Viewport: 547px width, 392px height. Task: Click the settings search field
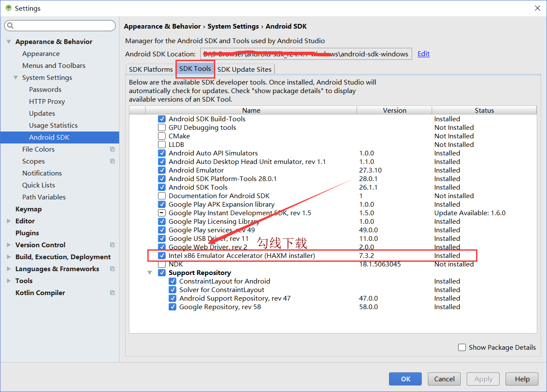tap(60, 26)
